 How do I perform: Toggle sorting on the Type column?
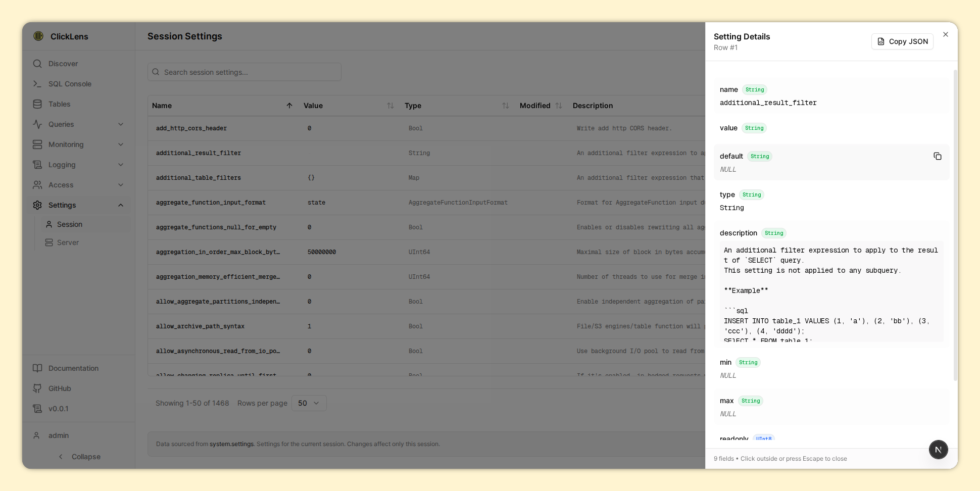point(505,106)
